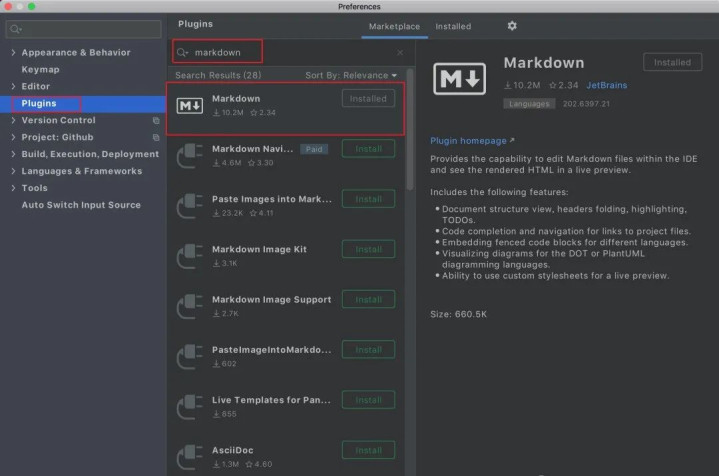Click the Markdown plugin logo in results list
The image size is (719, 476).
pyautogui.click(x=190, y=106)
